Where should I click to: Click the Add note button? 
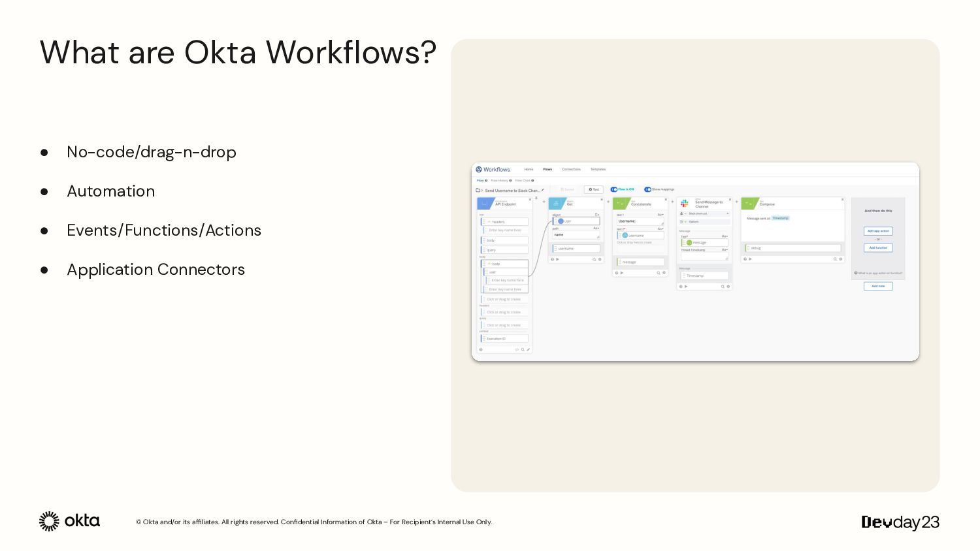pyautogui.click(x=878, y=286)
